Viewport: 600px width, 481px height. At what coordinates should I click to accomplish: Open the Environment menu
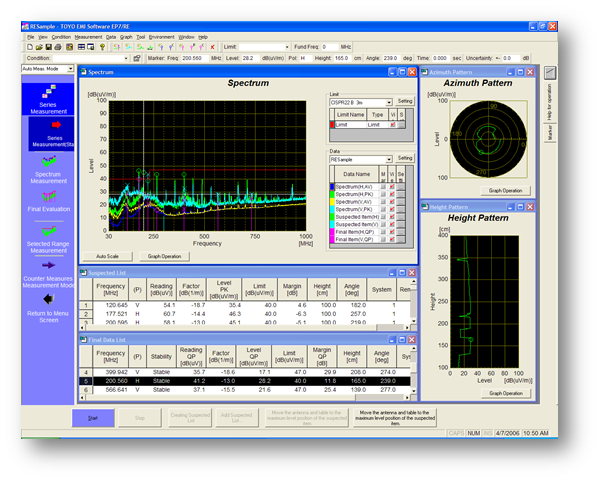(161, 37)
